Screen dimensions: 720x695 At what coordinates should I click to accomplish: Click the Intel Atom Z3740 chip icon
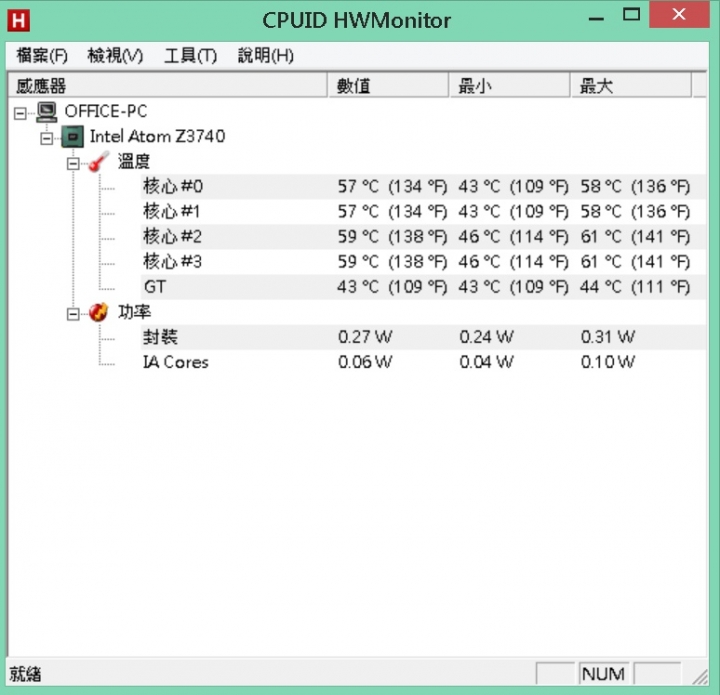pos(73,137)
